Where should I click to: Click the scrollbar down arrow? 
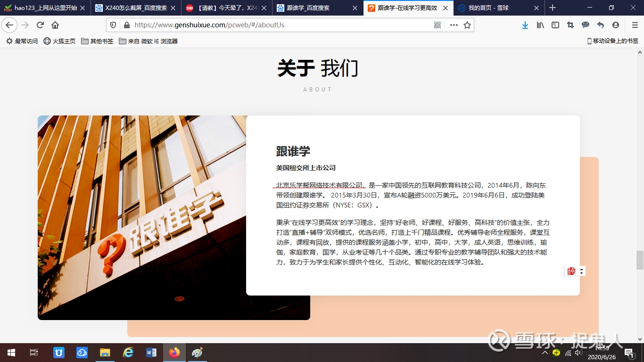click(x=640, y=339)
